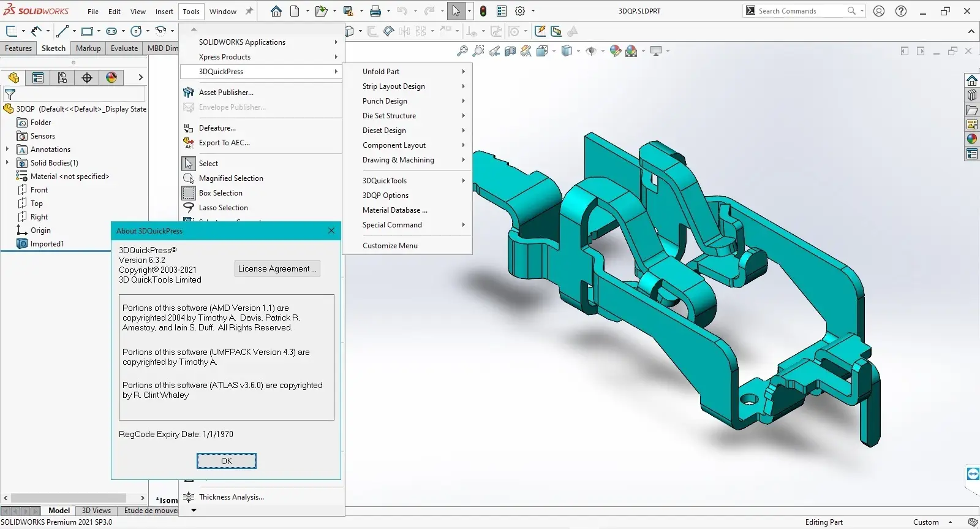This screenshot has width=980, height=529.
Task: Click the Edit Appearance color ball icon
Action: coord(616,51)
